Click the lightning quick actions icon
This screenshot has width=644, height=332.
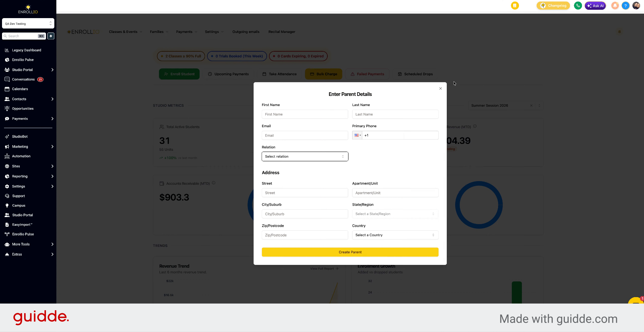tap(51, 36)
